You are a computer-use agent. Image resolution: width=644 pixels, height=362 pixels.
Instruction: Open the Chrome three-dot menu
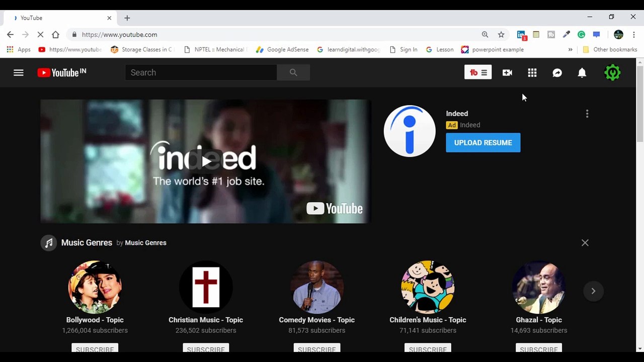[633, 35]
